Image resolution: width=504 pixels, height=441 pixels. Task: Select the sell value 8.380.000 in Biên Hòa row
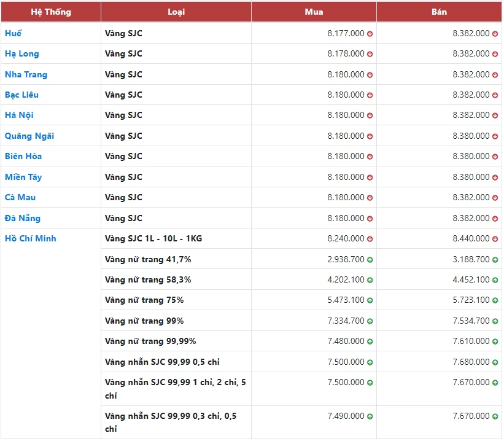[471, 157]
